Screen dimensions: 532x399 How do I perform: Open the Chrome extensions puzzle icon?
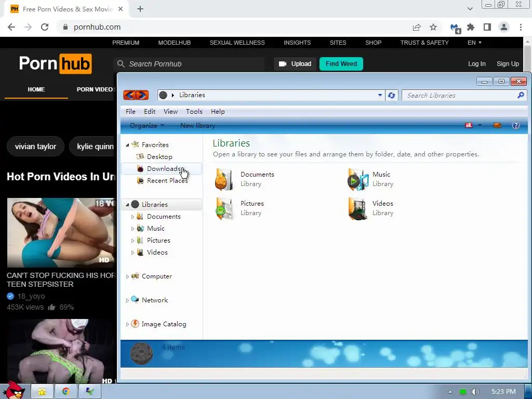pos(471,27)
